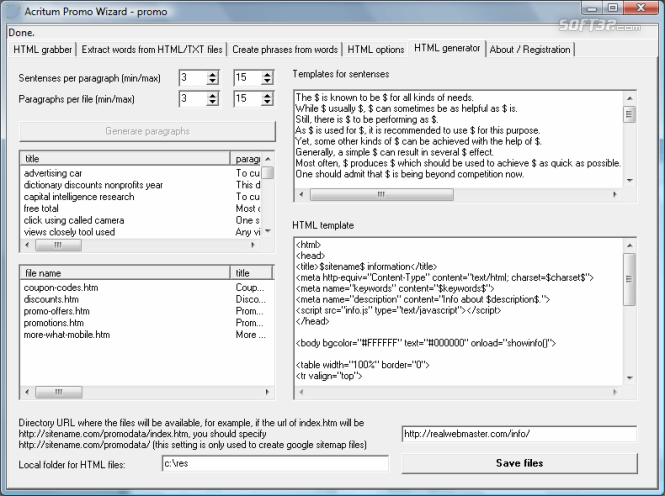This screenshot has width=665, height=496.
Task: Increase paragraphs per file minimum value
Action: click(x=212, y=95)
